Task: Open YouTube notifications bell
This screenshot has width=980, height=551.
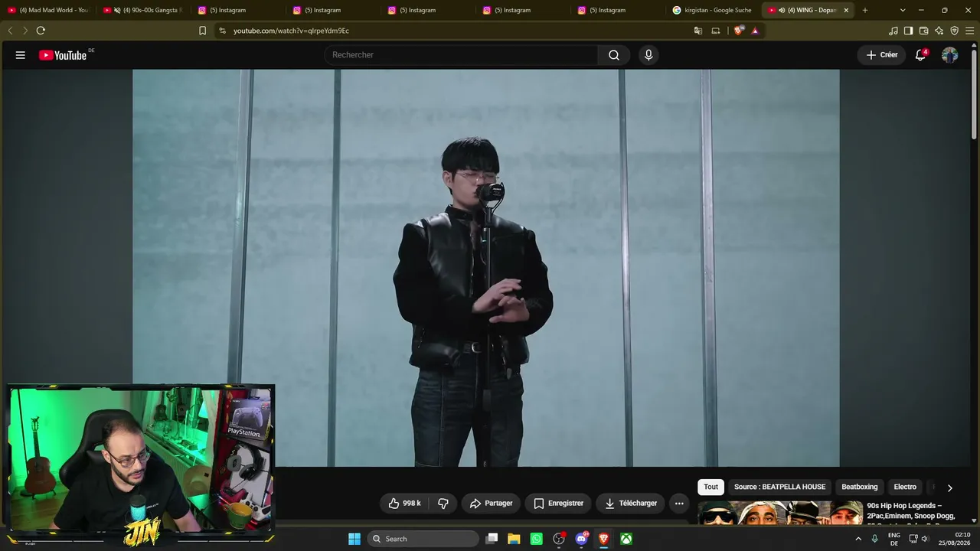Action: 921,55
